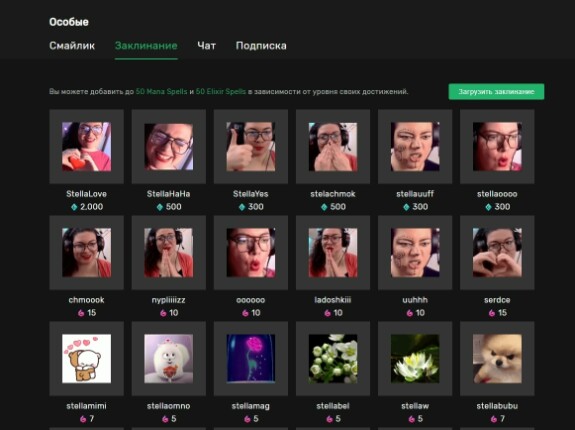Switch to the Смайлик tab
575x430 pixels.
(72, 46)
